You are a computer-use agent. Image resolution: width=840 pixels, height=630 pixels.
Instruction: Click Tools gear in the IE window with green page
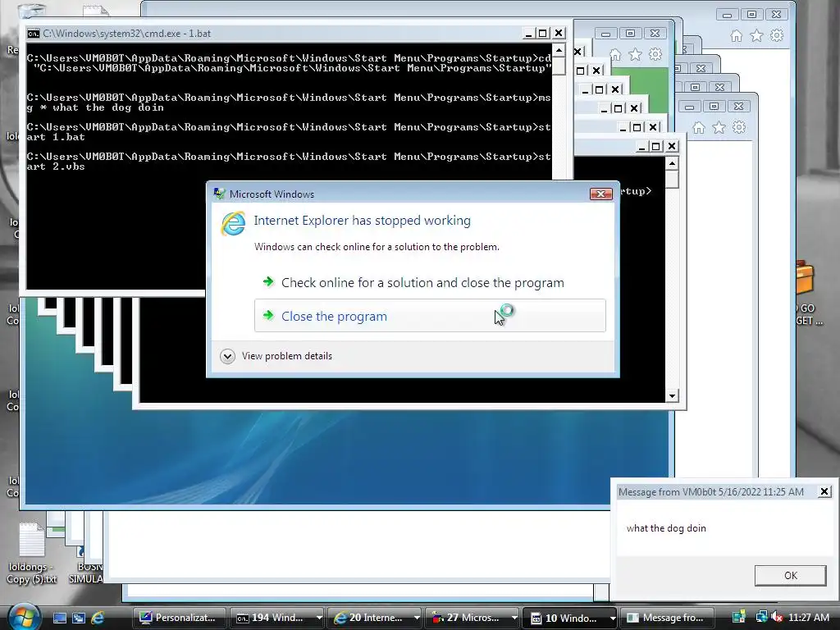pyautogui.click(x=655, y=55)
